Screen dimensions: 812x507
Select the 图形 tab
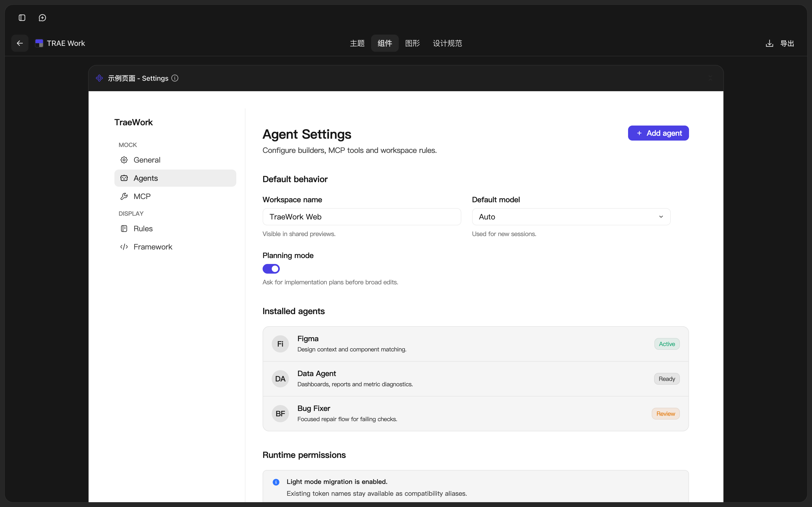412,43
